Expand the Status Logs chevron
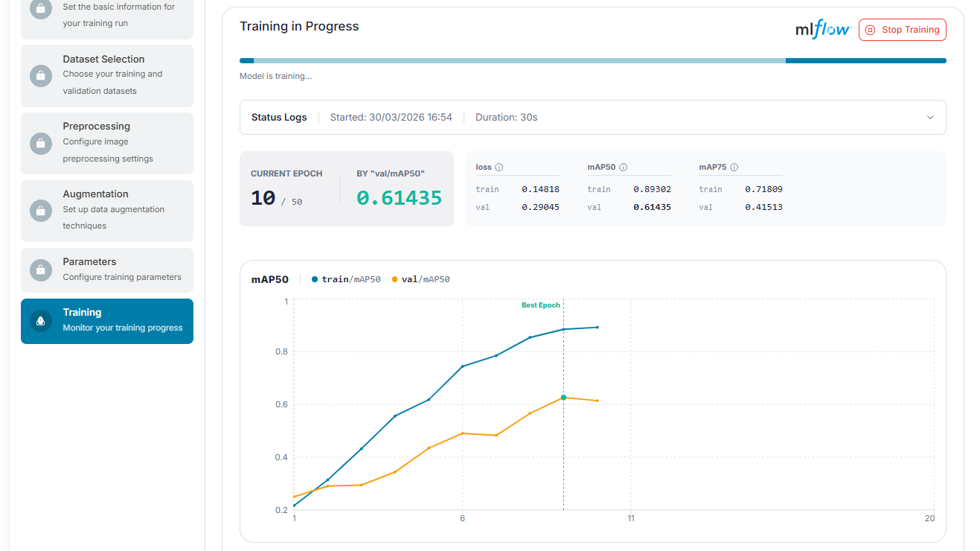 point(930,118)
